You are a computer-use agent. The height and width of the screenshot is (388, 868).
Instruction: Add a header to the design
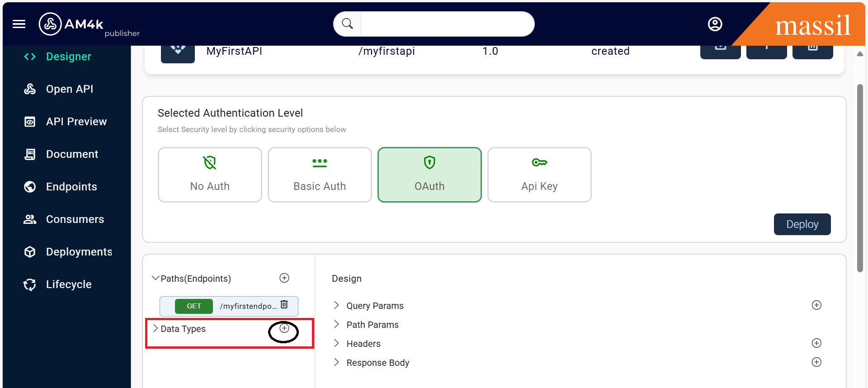click(x=816, y=343)
